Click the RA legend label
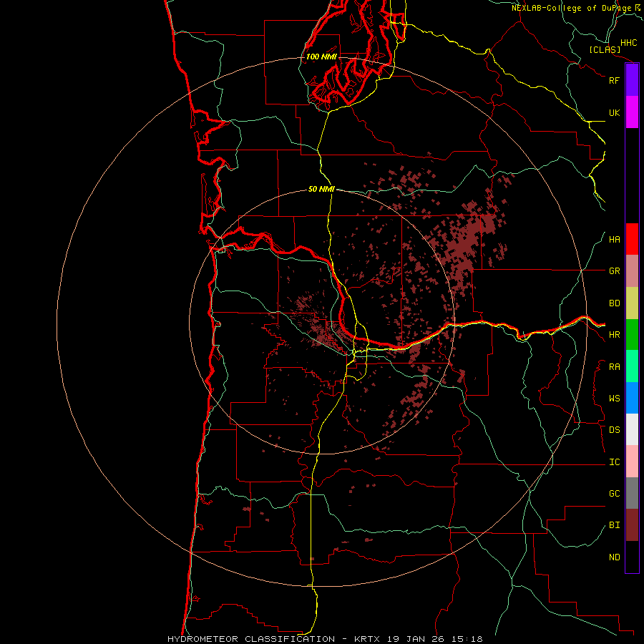This screenshot has width=644, height=644. tap(614, 367)
